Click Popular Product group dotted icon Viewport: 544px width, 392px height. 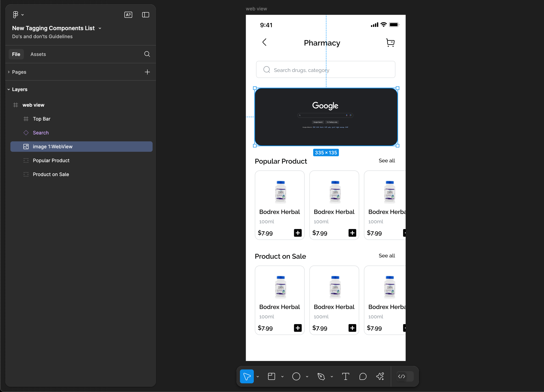(x=26, y=160)
